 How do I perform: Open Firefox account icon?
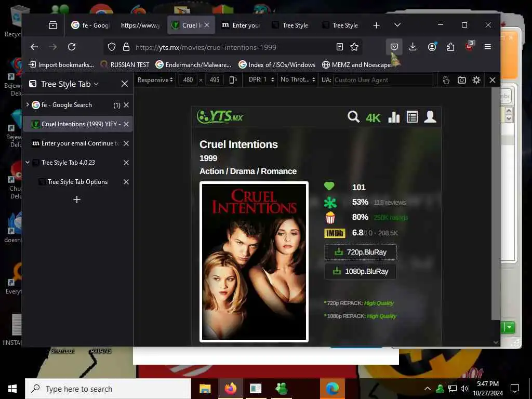[x=432, y=47]
